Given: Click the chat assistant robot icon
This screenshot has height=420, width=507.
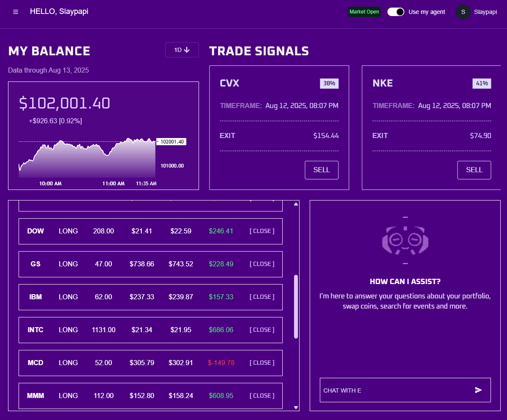Looking at the screenshot, I should click(x=405, y=241).
